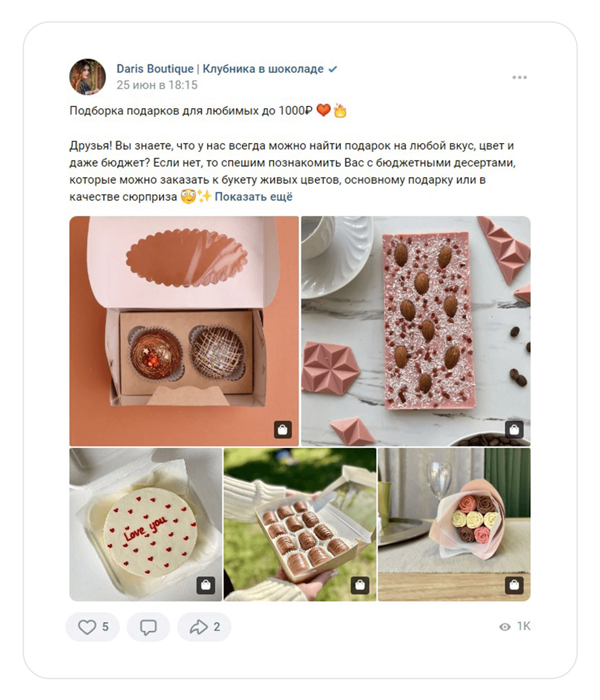Viewport: 600px width, 700px height.
Task: Open the pink almond chocolate bar photo
Action: 416,331
